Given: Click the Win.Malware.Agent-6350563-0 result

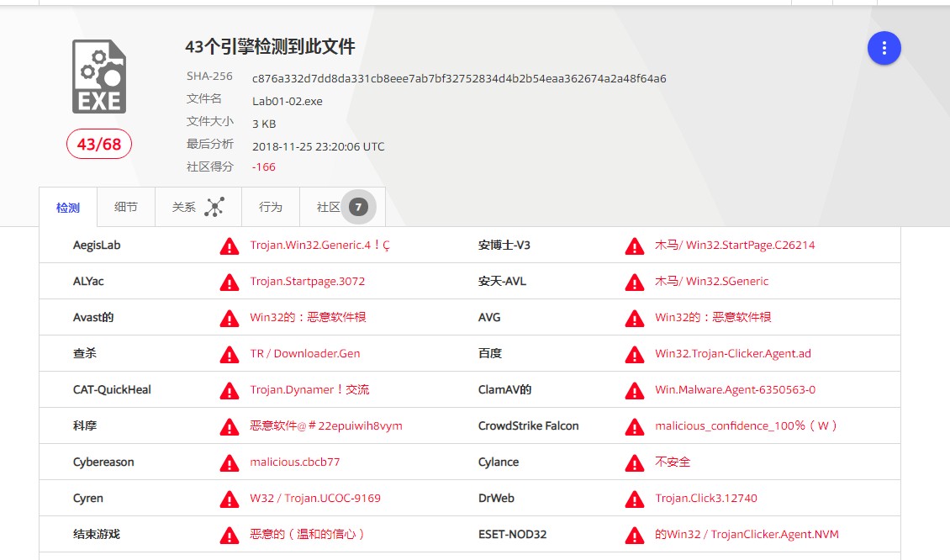Looking at the screenshot, I should click(735, 389).
